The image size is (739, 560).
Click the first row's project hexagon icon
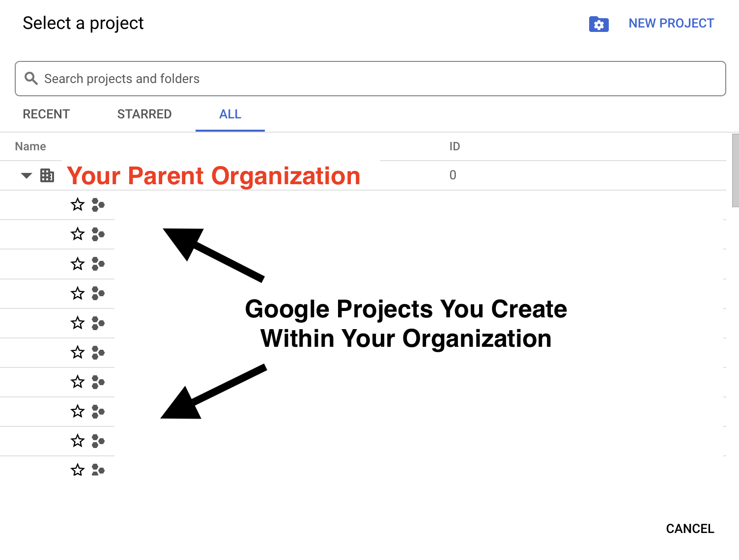pos(98,205)
